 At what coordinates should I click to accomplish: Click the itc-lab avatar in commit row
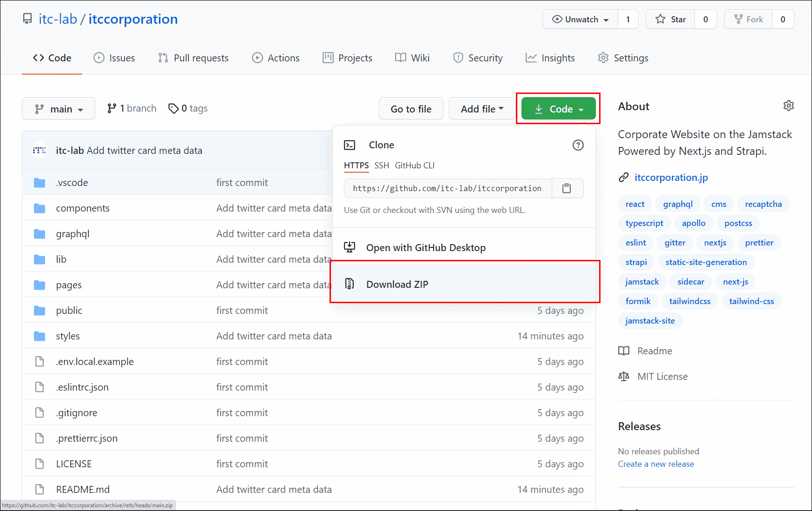pyautogui.click(x=40, y=150)
